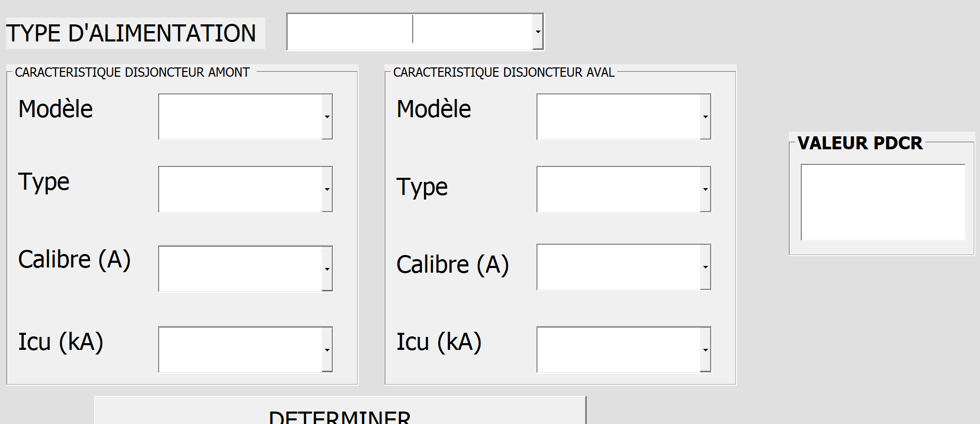The height and width of the screenshot is (424, 980).
Task: Open the AMONT Icu (kA) dropdown arrow
Action: click(327, 349)
